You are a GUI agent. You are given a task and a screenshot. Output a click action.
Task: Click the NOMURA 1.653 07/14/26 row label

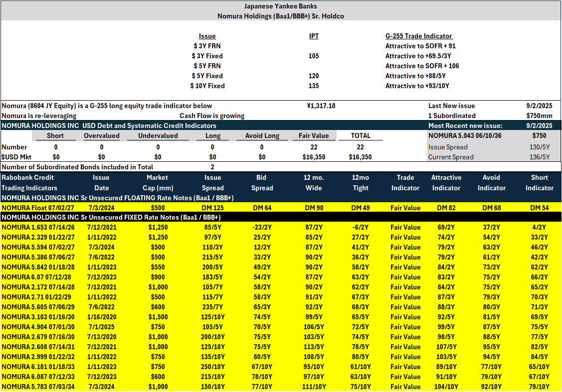pyautogui.click(x=38, y=227)
